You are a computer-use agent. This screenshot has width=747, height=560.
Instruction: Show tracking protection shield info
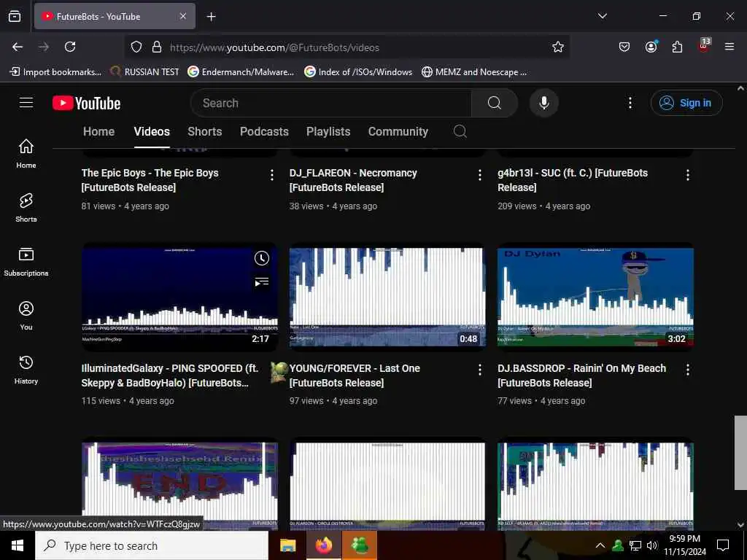coord(136,47)
